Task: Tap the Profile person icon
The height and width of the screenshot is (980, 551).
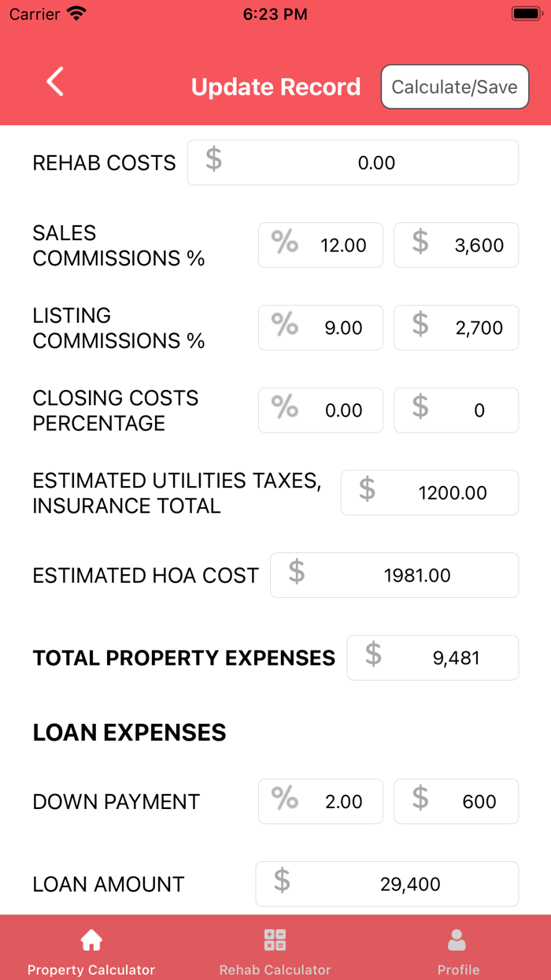Action: pos(457,938)
